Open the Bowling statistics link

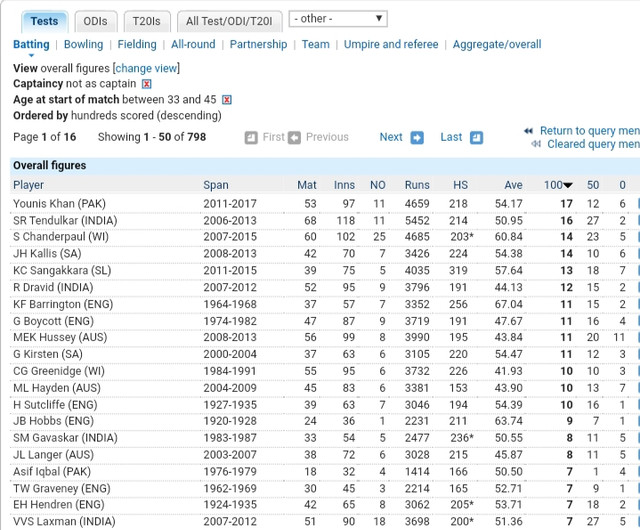(x=83, y=45)
